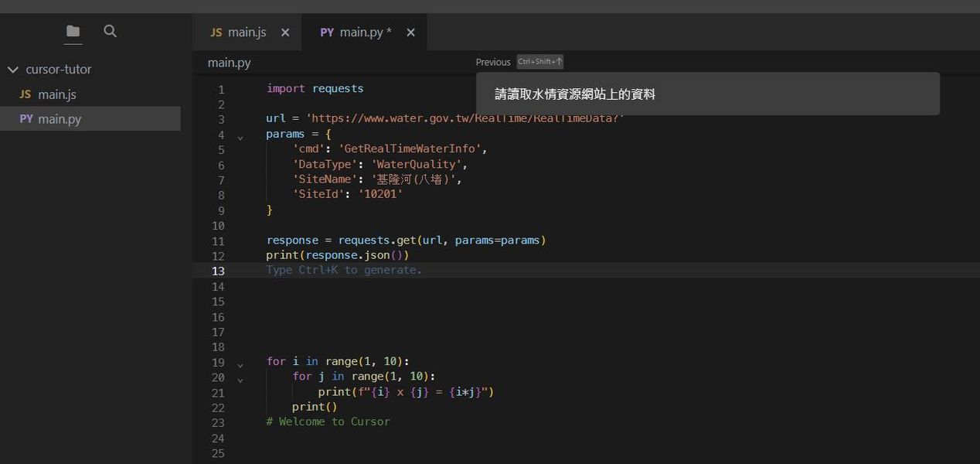The height and width of the screenshot is (464, 980).
Task: Close the main.js editor tab
Action: click(x=285, y=32)
